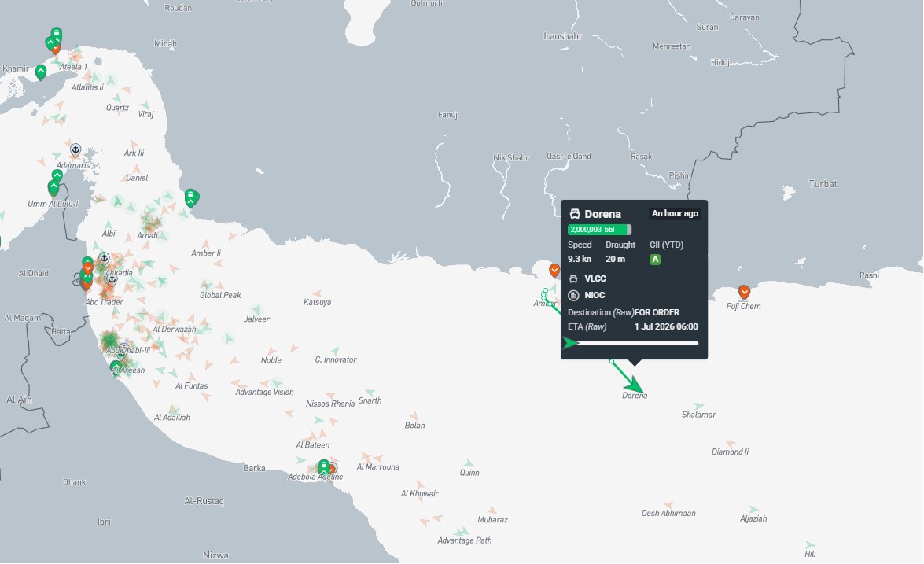Click the CII rating A badge
Viewport: 924px width, 564px height.
click(x=655, y=260)
